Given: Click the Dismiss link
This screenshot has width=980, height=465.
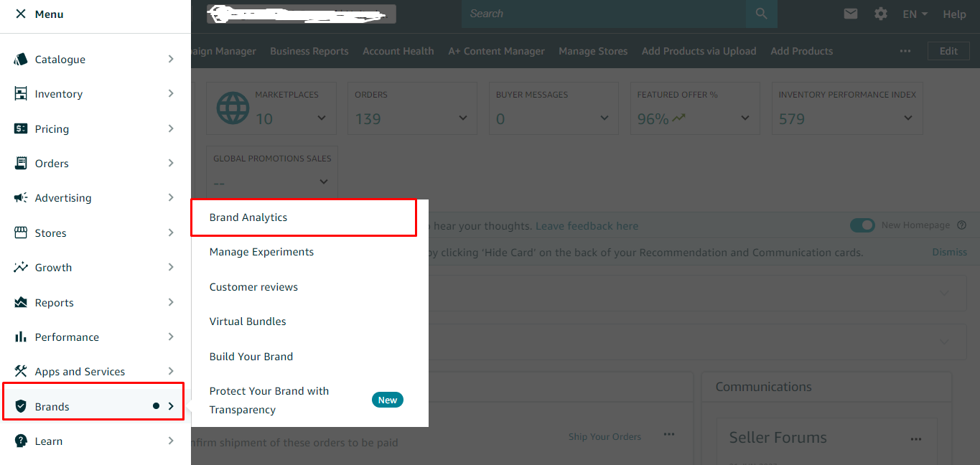Looking at the screenshot, I should click(950, 253).
